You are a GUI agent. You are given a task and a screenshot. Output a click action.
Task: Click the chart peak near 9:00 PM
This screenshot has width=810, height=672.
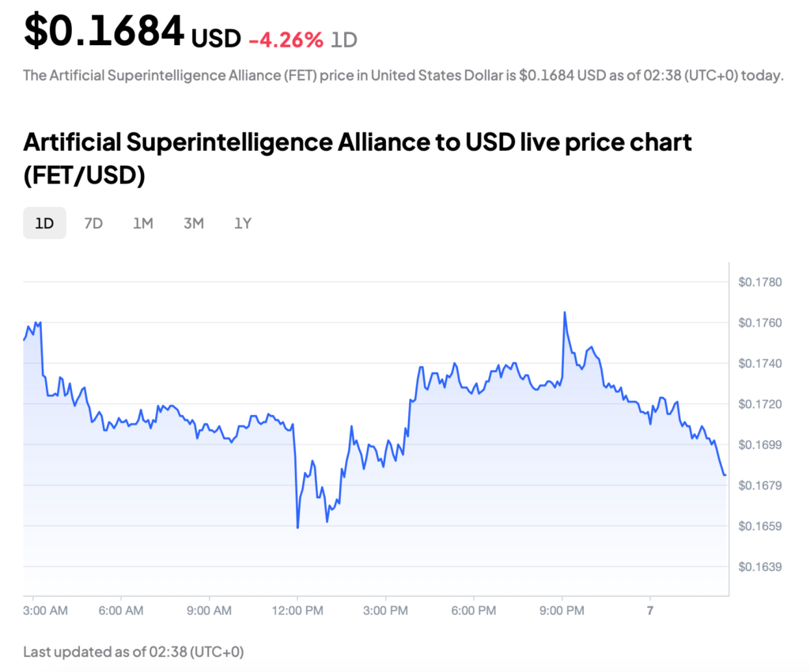coord(565,312)
